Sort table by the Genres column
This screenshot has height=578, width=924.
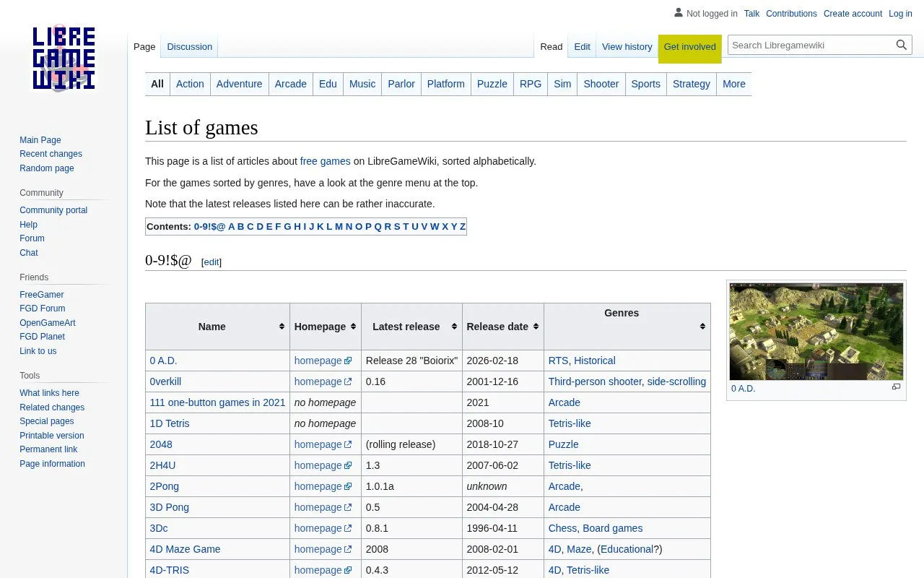point(627,327)
